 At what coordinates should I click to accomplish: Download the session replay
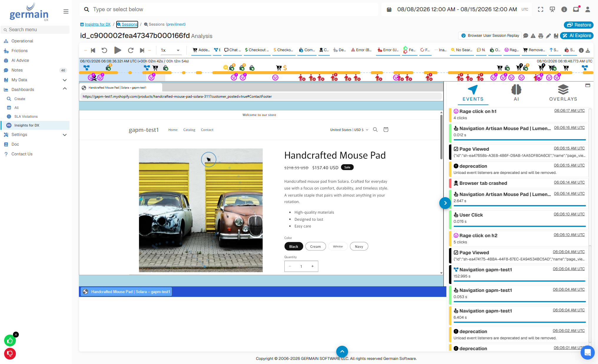588,50
